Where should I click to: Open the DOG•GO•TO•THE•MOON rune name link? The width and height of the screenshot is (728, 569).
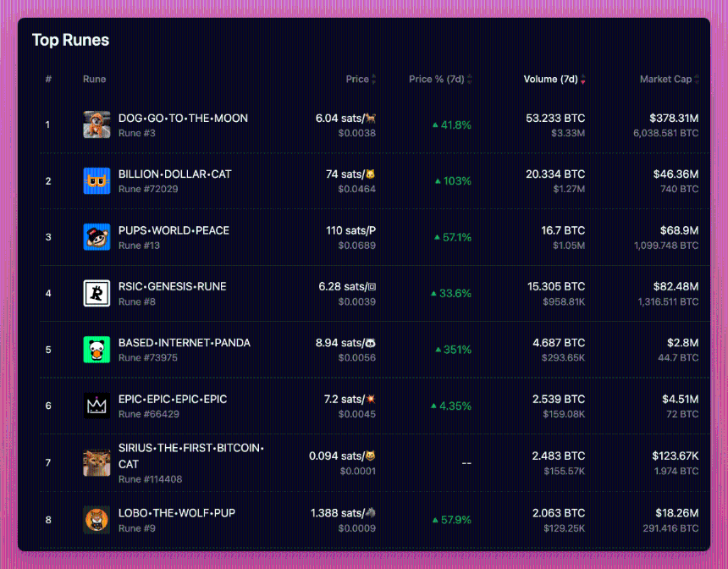click(183, 118)
